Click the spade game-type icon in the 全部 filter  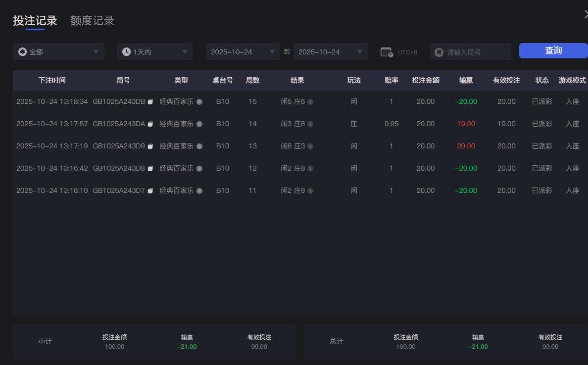(21, 51)
